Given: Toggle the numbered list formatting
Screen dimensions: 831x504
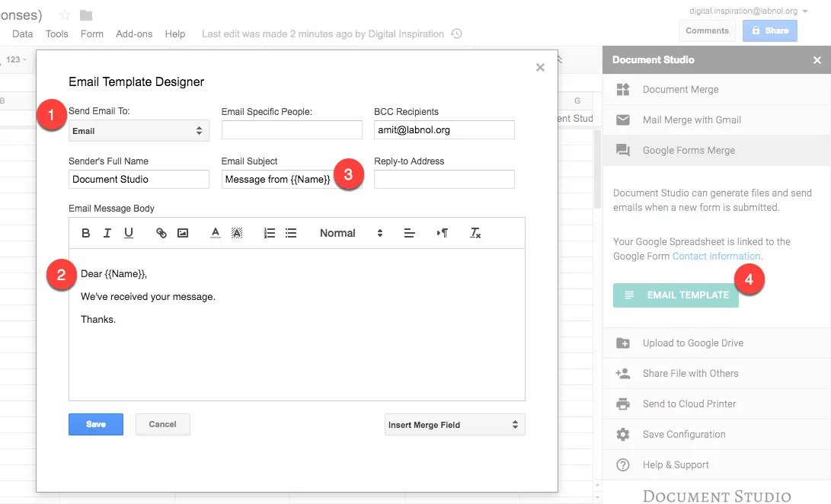Looking at the screenshot, I should [269, 233].
